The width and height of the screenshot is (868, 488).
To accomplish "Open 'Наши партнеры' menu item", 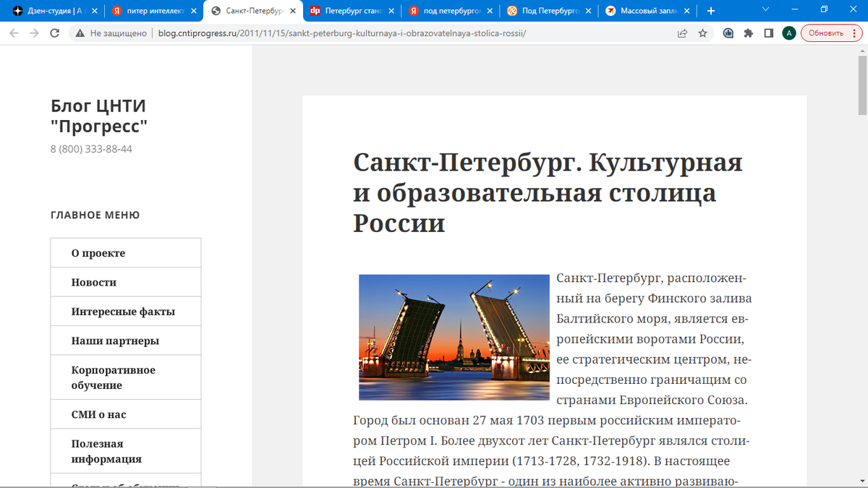I will (x=126, y=341).
